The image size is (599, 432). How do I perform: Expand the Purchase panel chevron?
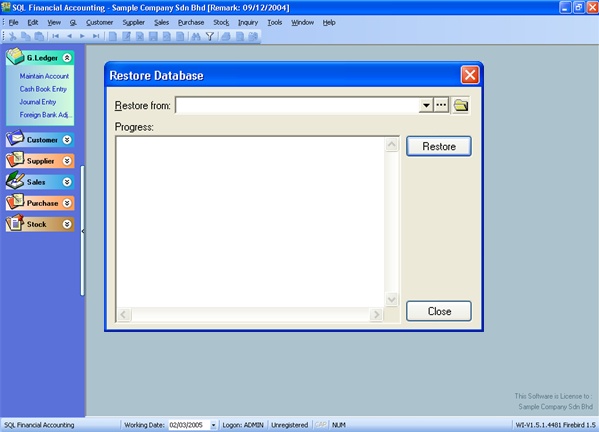click(67, 203)
